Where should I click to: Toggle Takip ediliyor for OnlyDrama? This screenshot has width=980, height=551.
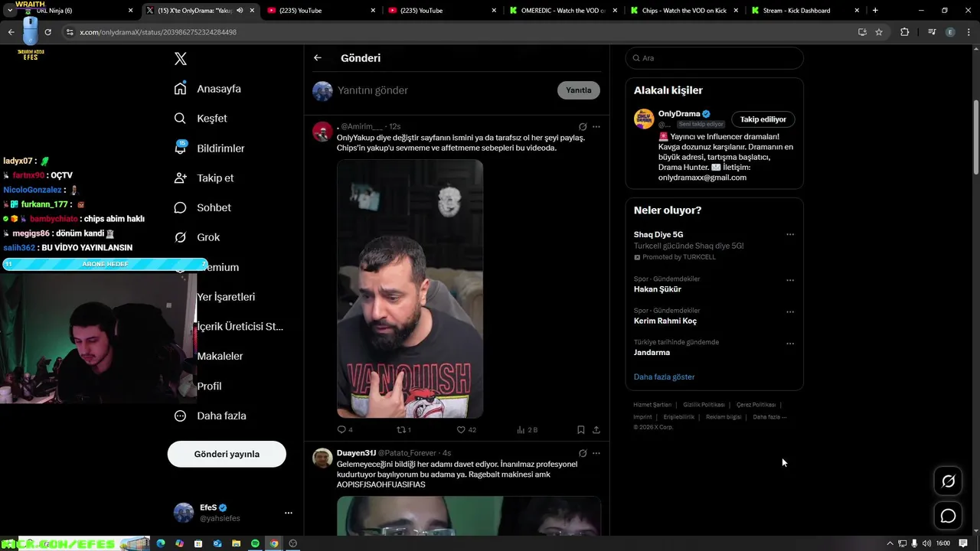pyautogui.click(x=763, y=119)
